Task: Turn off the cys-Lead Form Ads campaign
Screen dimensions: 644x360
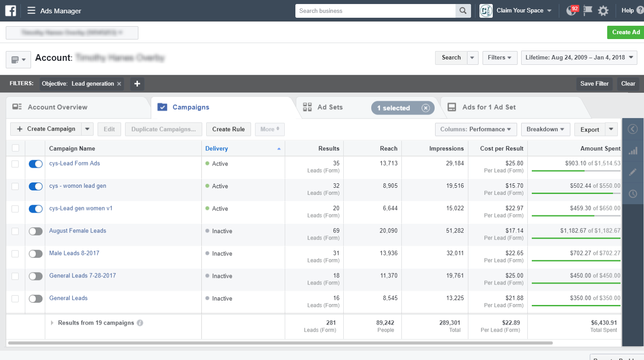Action: click(35, 164)
